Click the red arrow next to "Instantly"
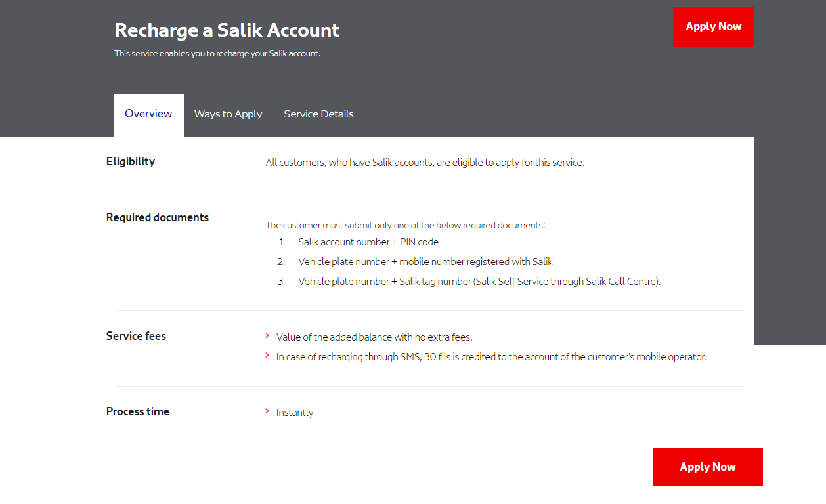This screenshot has width=826, height=504. pyautogui.click(x=267, y=412)
